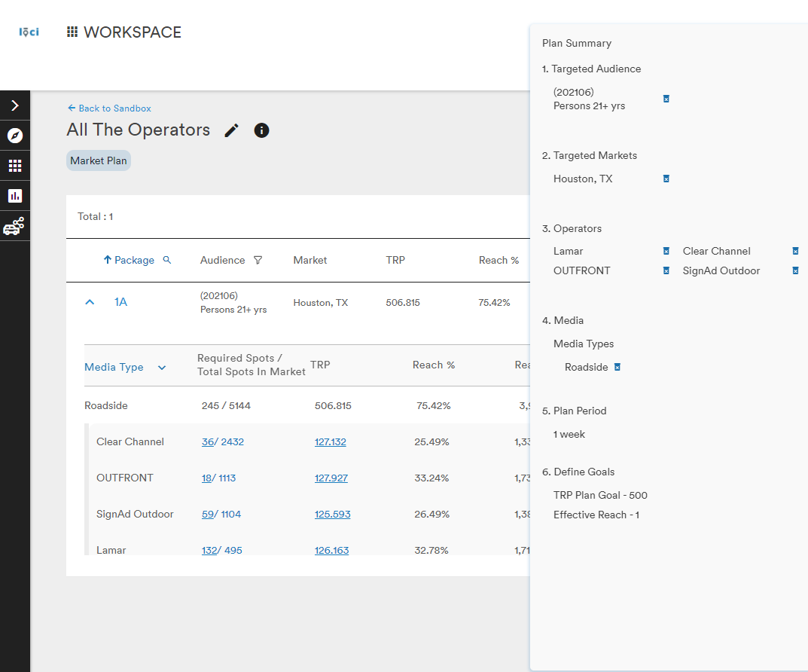Open Clear Channel required spots 36
The image size is (808, 672).
208,441
